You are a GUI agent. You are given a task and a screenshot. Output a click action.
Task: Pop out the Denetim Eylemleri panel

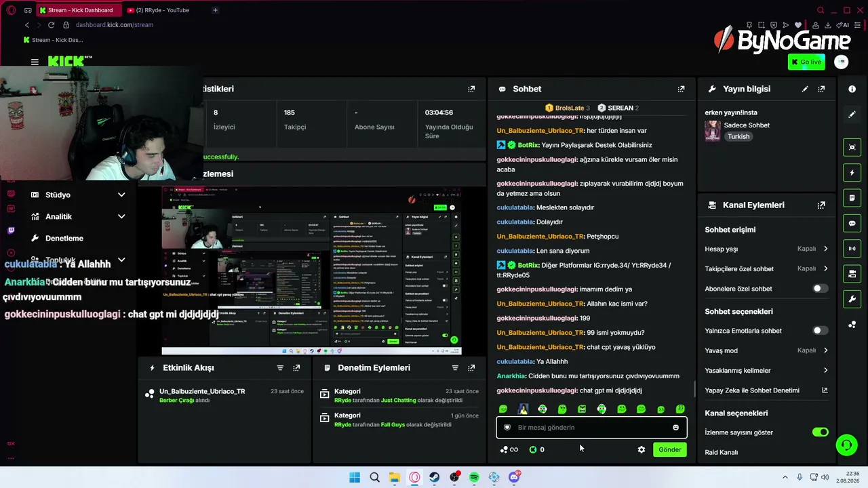coord(471,367)
